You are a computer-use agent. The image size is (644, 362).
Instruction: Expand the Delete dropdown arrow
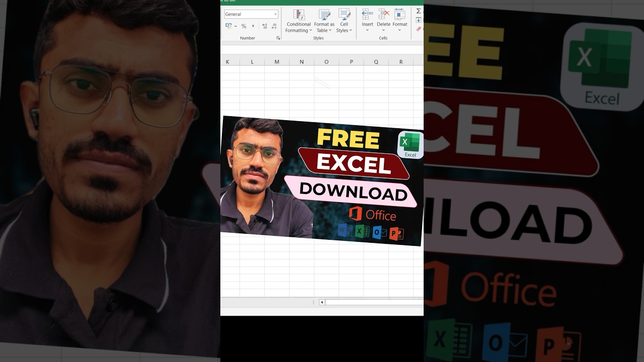[x=383, y=30]
